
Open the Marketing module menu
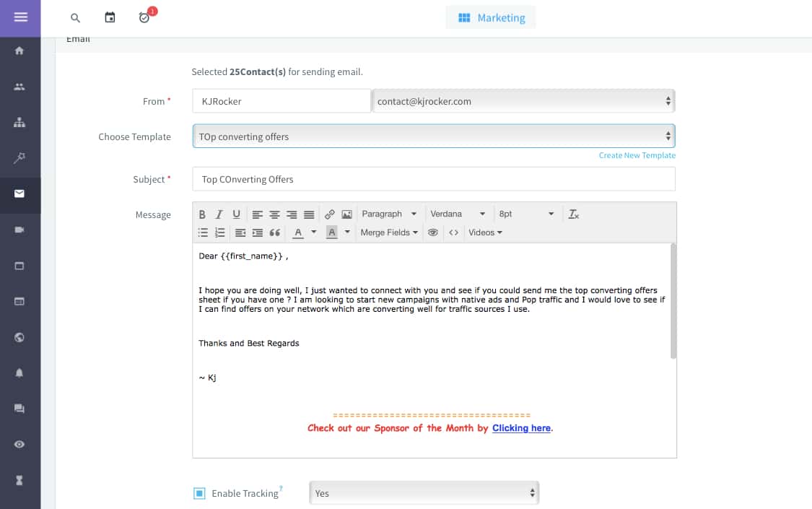click(491, 18)
